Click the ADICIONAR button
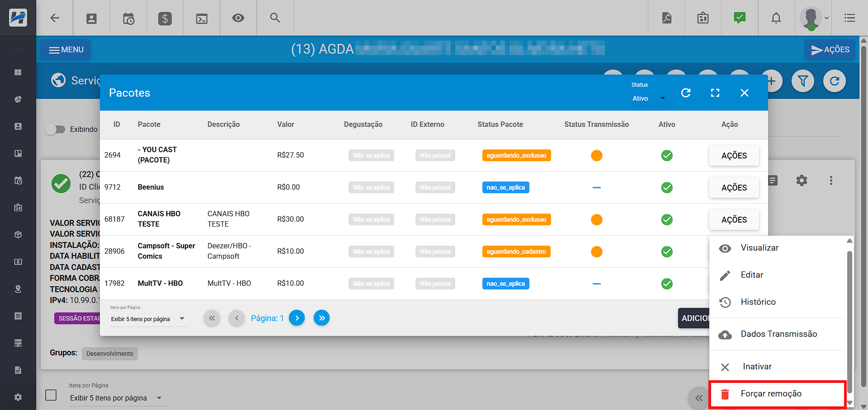868x410 pixels. 694,318
